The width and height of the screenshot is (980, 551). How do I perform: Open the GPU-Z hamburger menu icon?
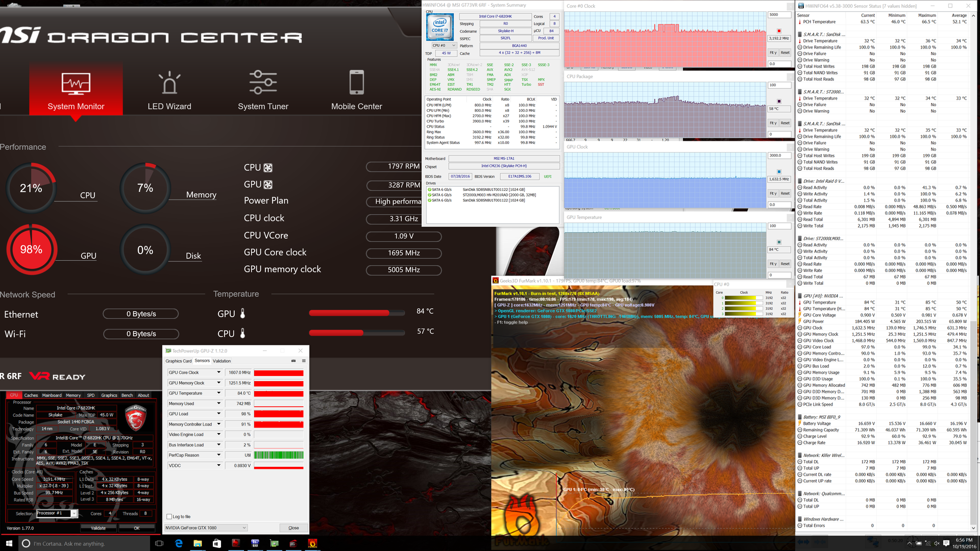pos(304,361)
